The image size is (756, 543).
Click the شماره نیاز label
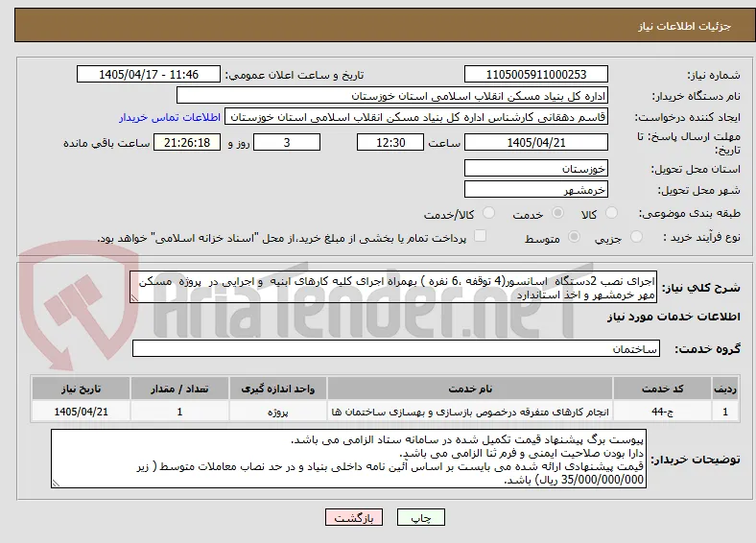click(713, 75)
